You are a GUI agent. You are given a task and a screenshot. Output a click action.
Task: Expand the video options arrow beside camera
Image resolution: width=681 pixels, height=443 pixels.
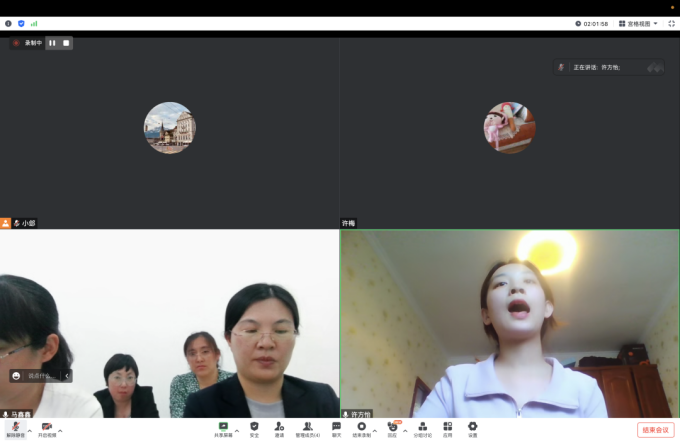(60, 430)
